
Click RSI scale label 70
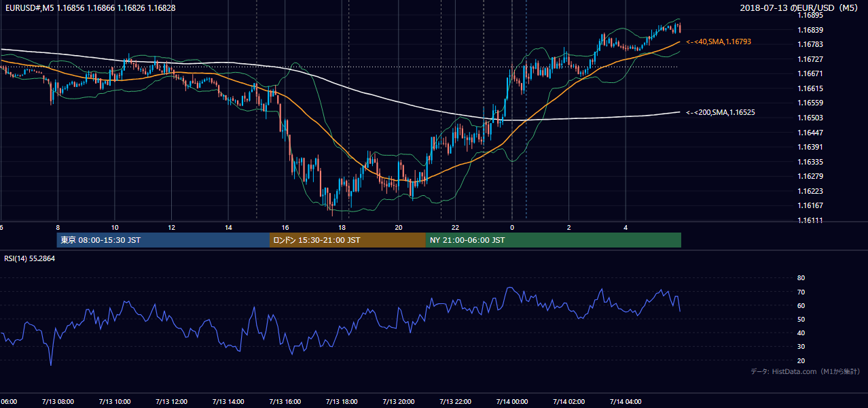coord(801,292)
